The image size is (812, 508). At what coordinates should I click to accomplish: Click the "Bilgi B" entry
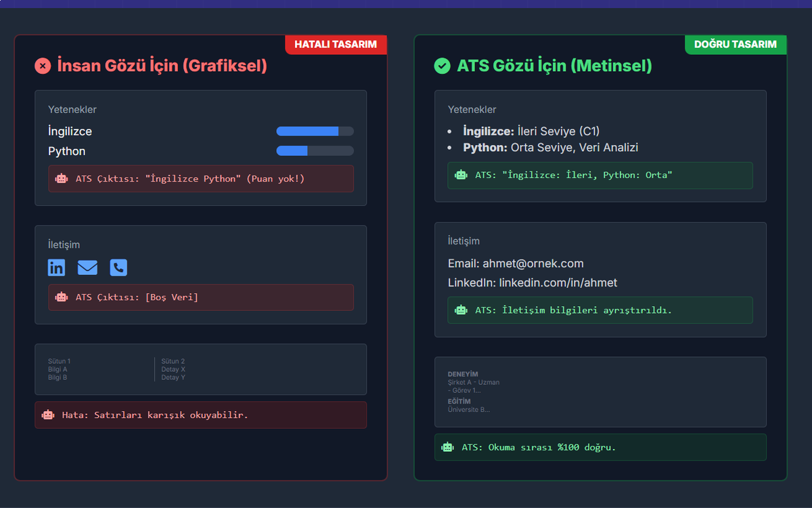tap(58, 377)
